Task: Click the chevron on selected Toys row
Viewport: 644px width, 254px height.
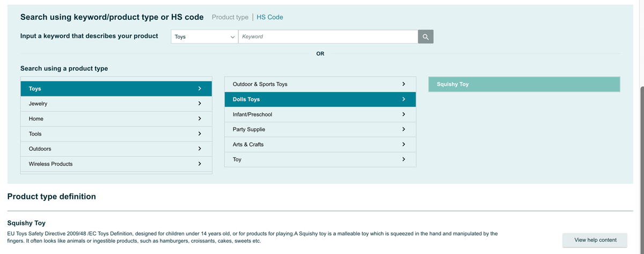Action: (x=200, y=88)
